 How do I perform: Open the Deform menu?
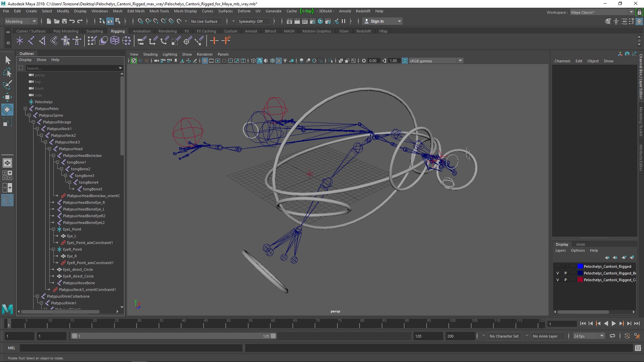244,11
